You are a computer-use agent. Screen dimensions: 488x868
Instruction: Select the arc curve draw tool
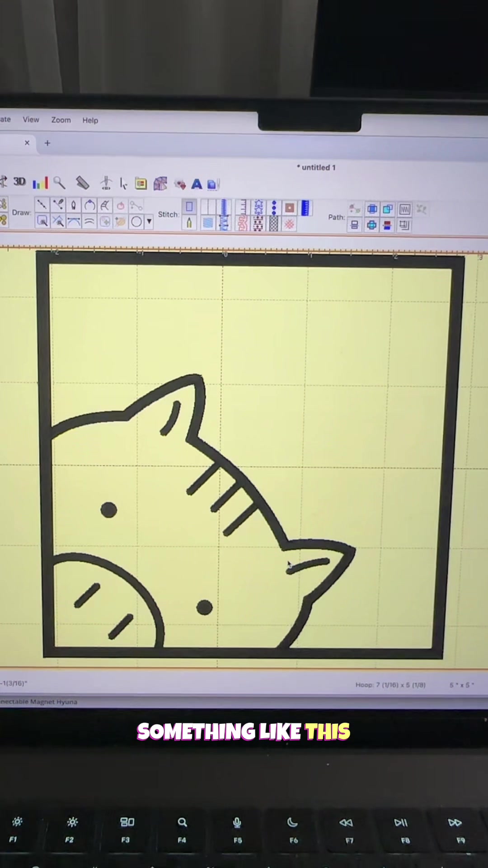point(89,206)
